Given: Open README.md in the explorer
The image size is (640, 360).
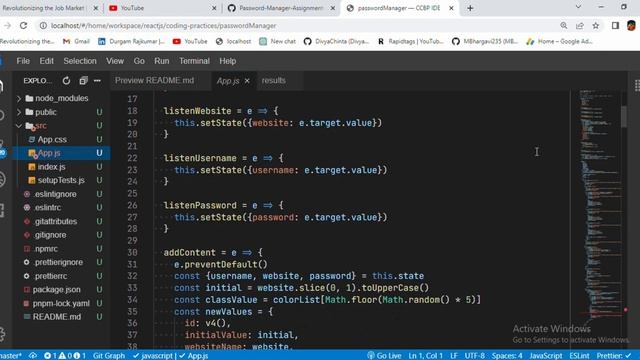Looking at the screenshot, I should click(x=57, y=317).
